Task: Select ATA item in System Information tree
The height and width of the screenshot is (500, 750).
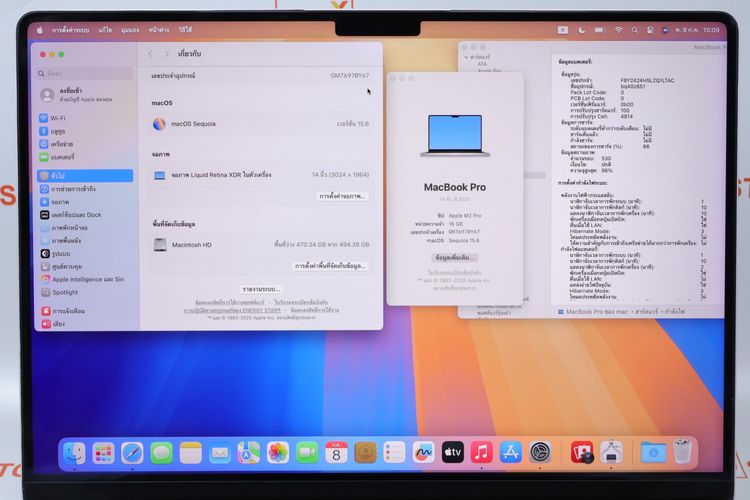Action: 482,64
